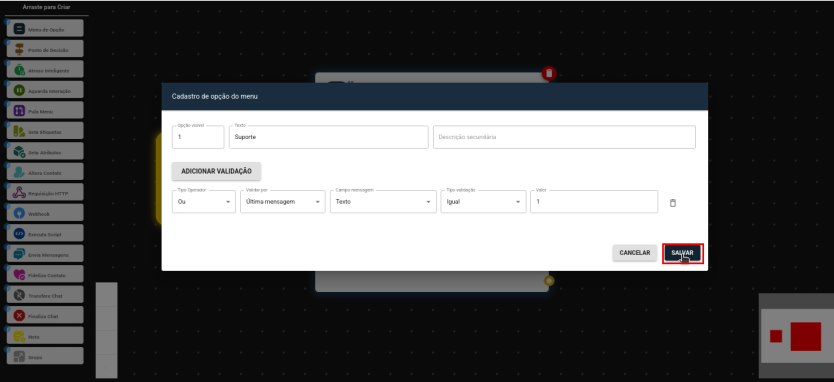Open info badge on Menu de Opção block
This screenshot has height=382, width=834.
click(7, 22)
